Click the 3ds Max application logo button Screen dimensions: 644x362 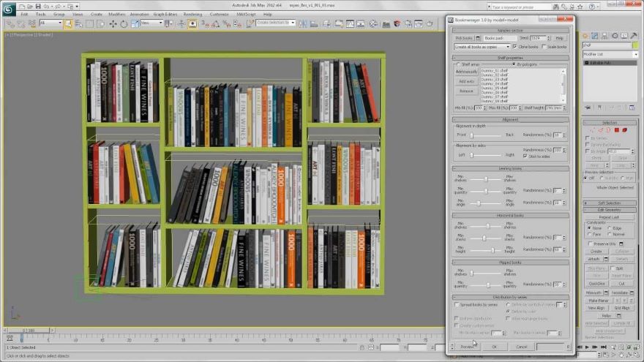tap(10, 9)
